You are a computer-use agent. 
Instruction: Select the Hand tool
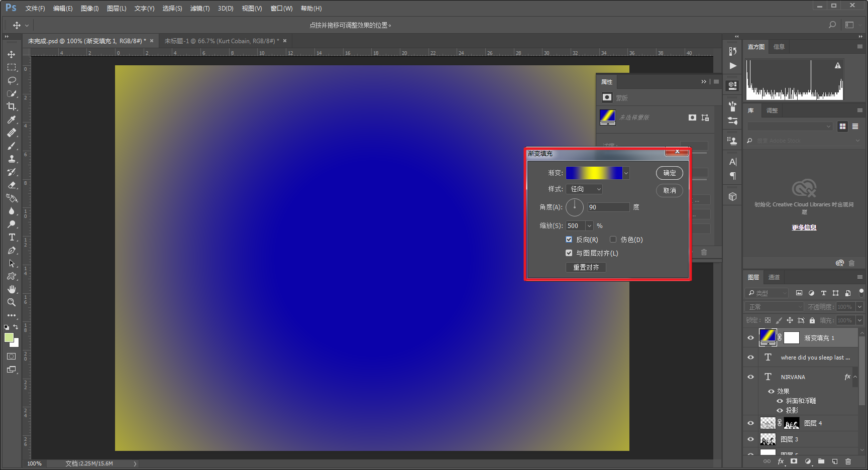click(12, 289)
